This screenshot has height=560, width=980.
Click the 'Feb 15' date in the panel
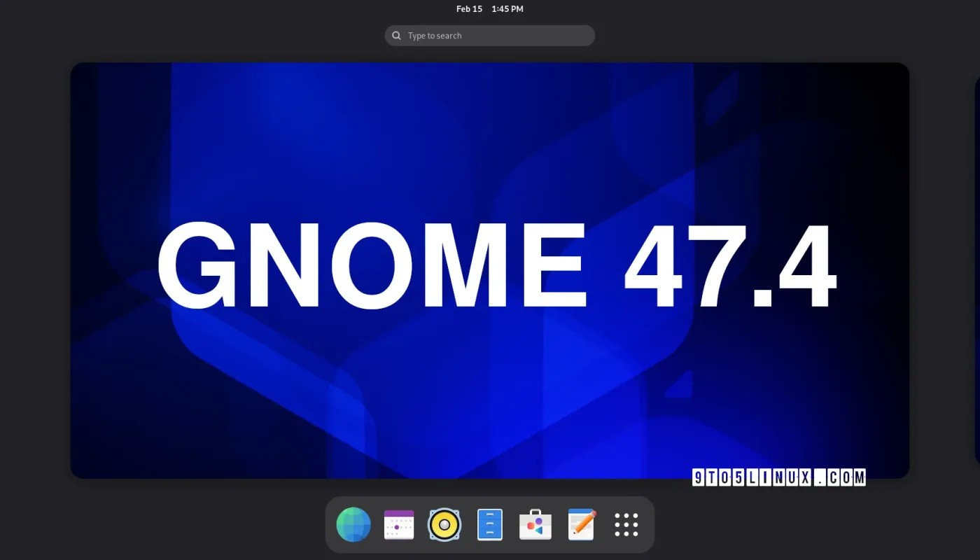(x=469, y=9)
